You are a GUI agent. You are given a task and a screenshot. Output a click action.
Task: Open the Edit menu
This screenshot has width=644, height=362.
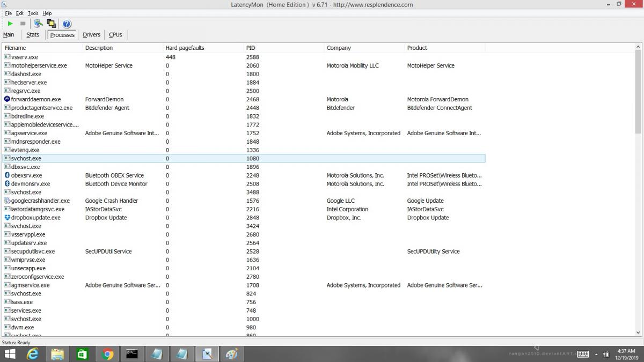pyautogui.click(x=20, y=13)
